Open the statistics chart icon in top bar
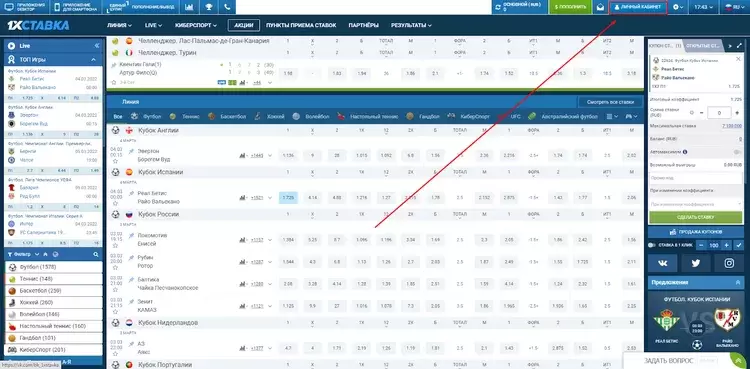 pyautogui.click(x=189, y=7)
